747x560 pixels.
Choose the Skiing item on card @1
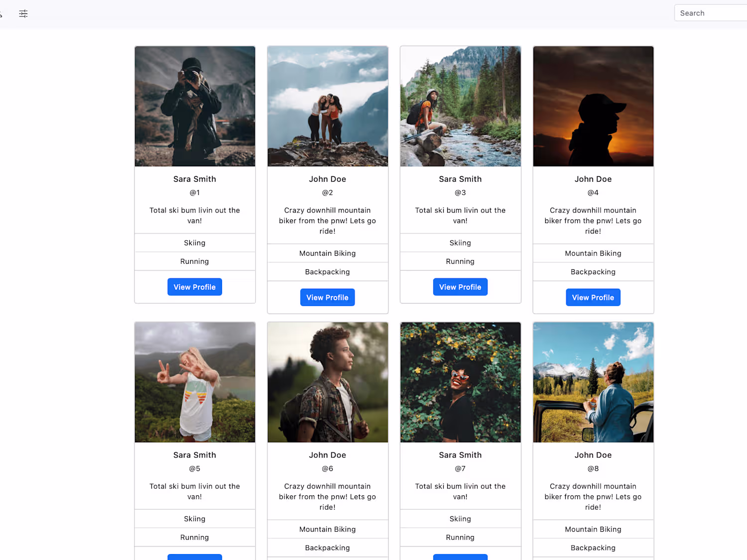pos(195,243)
